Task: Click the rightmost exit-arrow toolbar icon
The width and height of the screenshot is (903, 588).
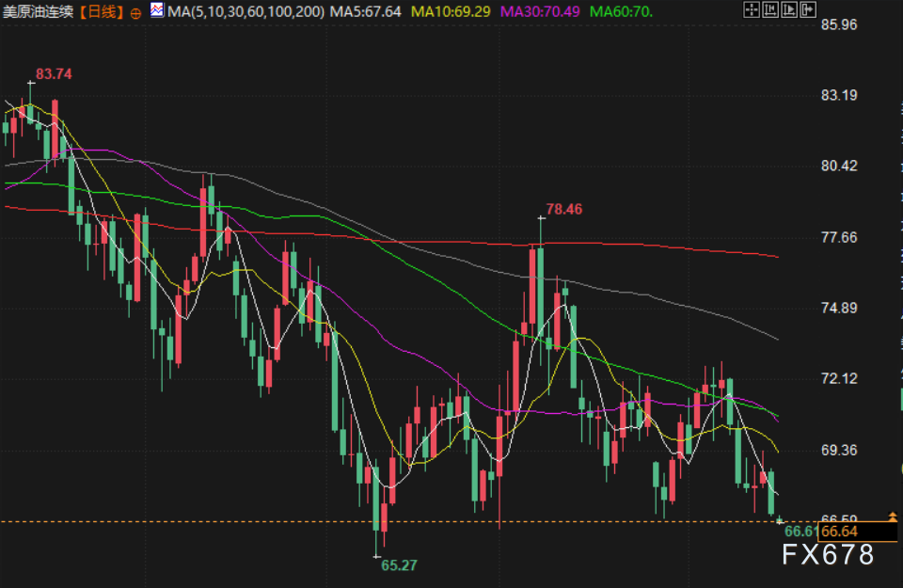Action: click(x=808, y=10)
